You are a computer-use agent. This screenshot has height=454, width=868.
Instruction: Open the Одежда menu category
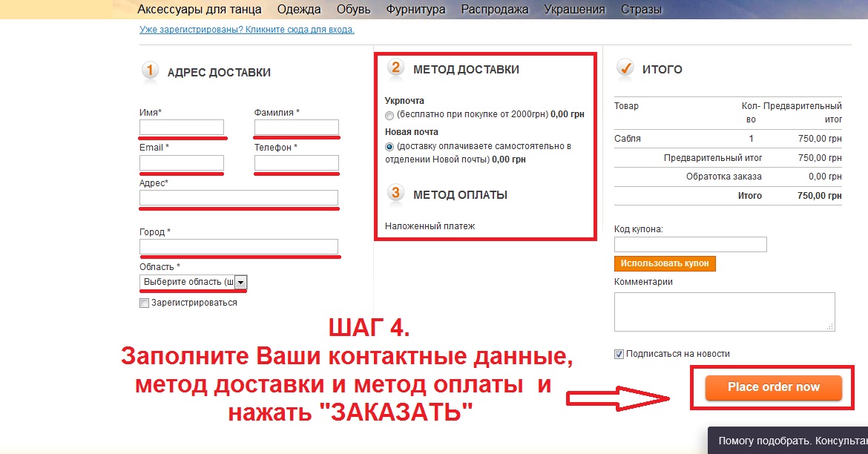pyautogui.click(x=299, y=10)
